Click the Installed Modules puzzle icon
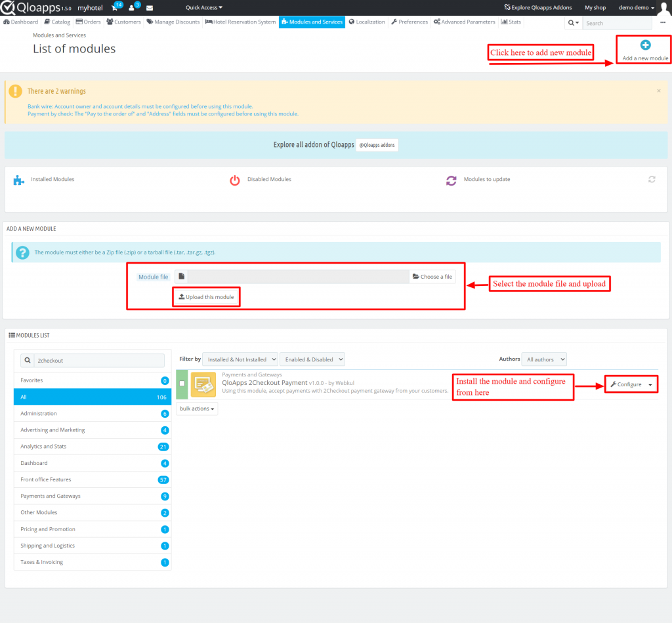Viewport: 672px width, 623px height. [18, 180]
